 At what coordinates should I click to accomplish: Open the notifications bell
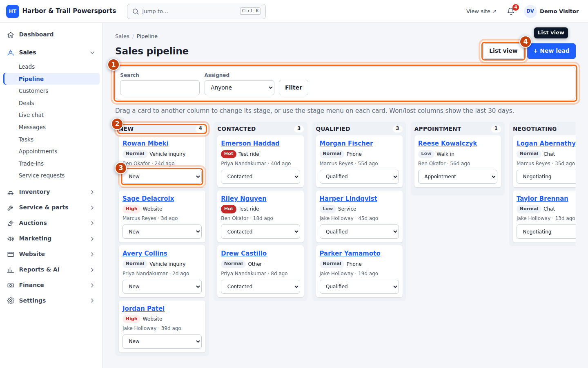point(511,11)
